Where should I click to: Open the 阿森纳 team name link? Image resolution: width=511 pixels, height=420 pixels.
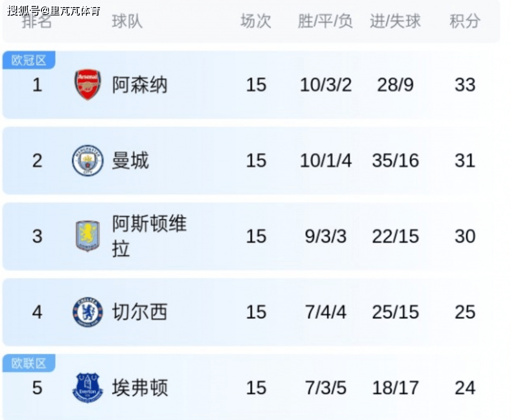point(139,85)
